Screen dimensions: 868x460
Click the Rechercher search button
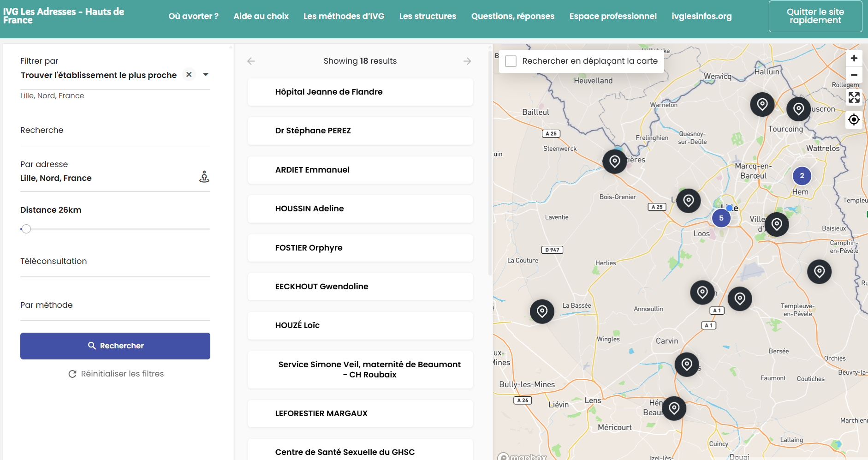[115, 346]
